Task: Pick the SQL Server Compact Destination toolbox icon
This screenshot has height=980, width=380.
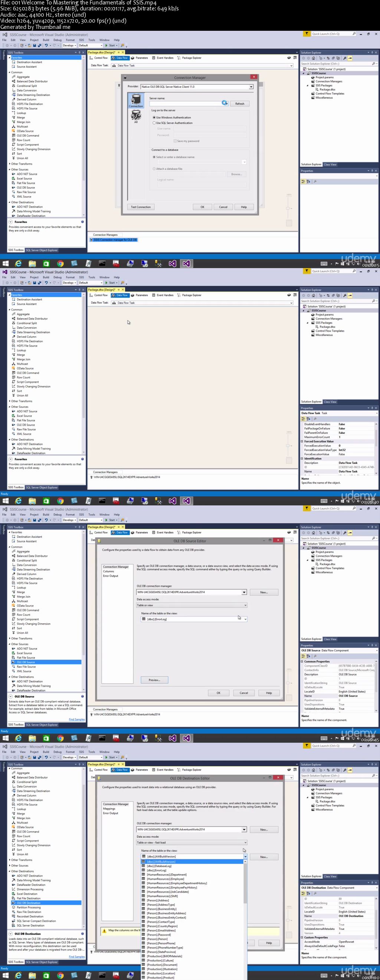Action: pyautogui.click(x=14, y=921)
